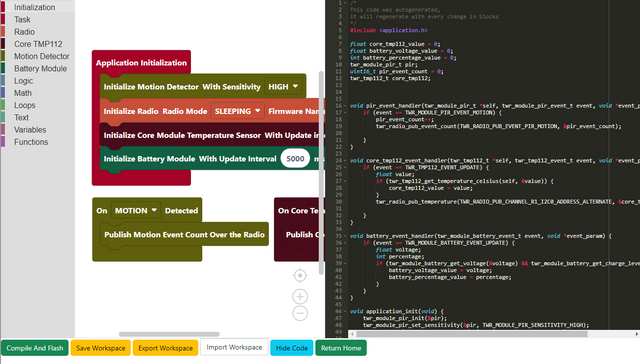Click the 5000 update interval field
Viewport: 640px width, 364px height.
pyautogui.click(x=295, y=159)
